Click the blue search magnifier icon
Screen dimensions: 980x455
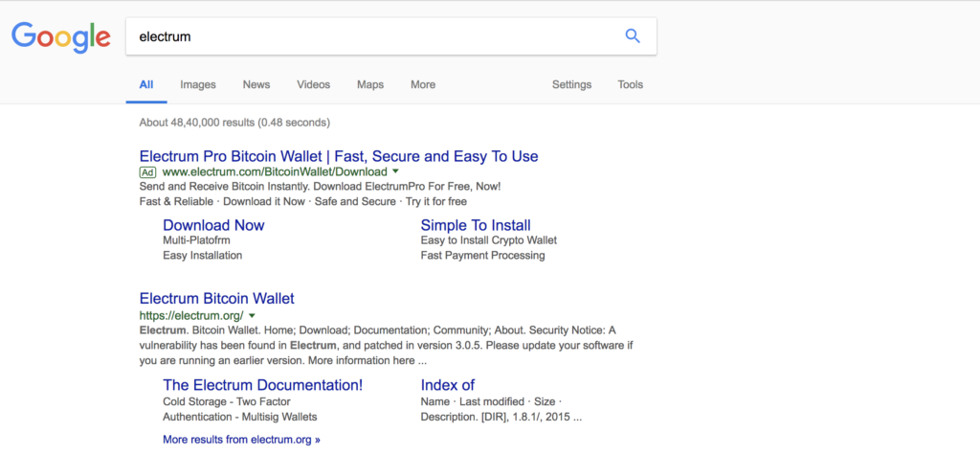tap(632, 36)
